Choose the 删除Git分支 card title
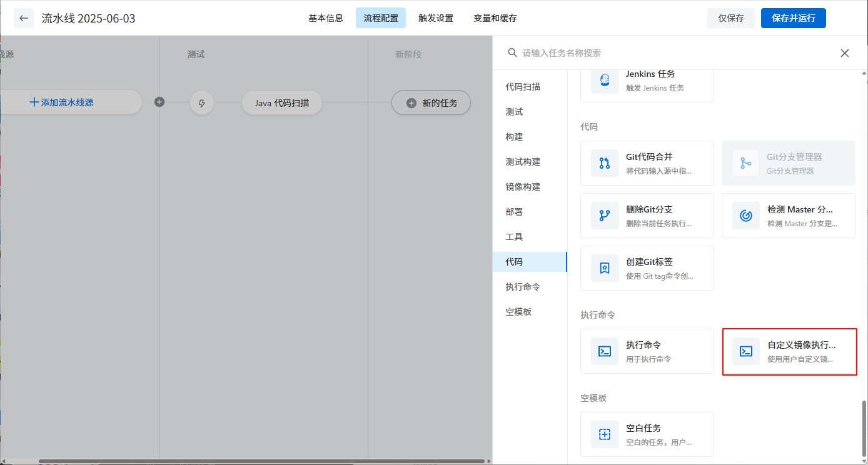The image size is (868, 465). pyautogui.click(x=649, y=209)
